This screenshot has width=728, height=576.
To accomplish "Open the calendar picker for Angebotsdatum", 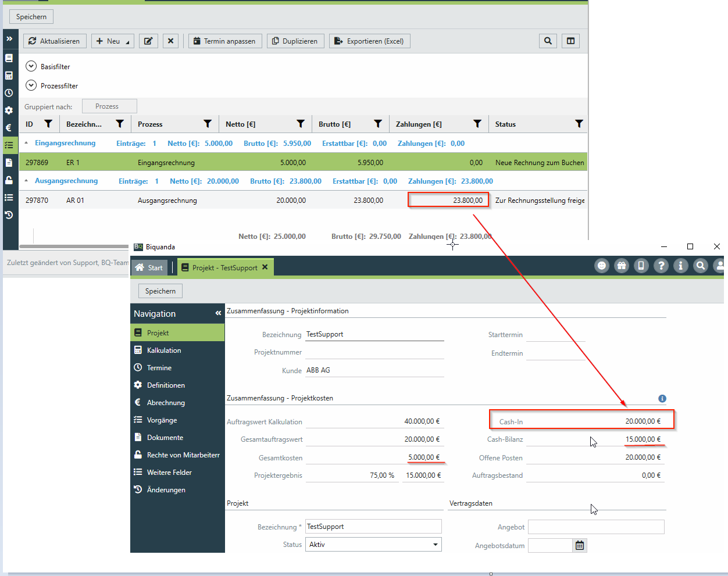I will 580,545.
